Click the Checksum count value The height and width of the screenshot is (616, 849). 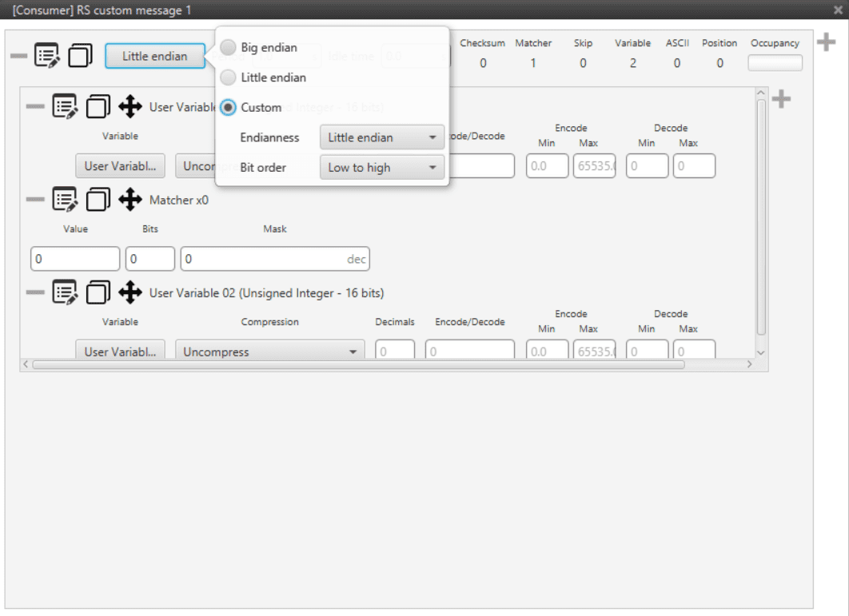[483, 63]
